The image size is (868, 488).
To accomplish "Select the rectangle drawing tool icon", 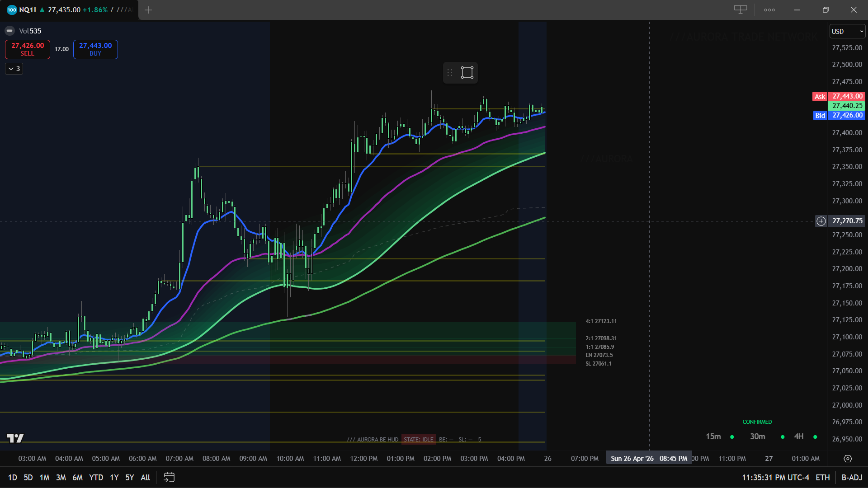I will [x=467, y=72].
